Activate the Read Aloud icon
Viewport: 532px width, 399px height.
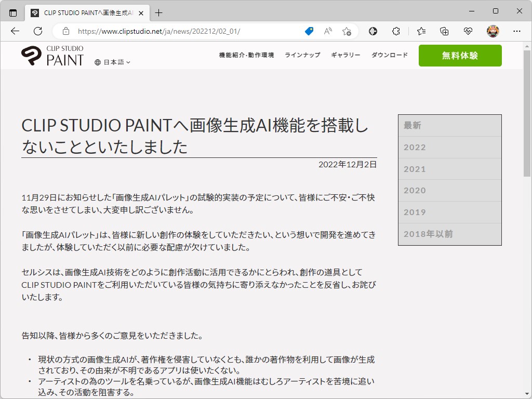[x=328, y=31]
